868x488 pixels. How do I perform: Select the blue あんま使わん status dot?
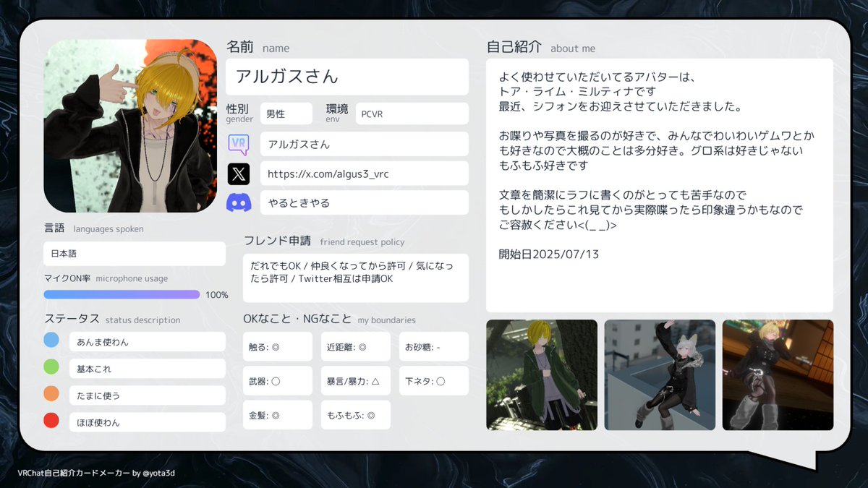51,341
